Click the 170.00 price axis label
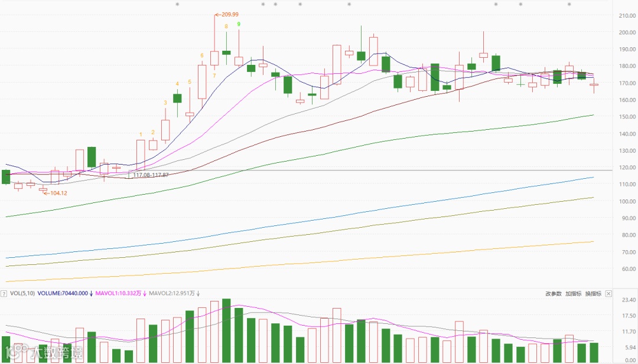Image resolution: width=638 pixels, height=364 pixels. pyautogui.click(x=627, y=83)
